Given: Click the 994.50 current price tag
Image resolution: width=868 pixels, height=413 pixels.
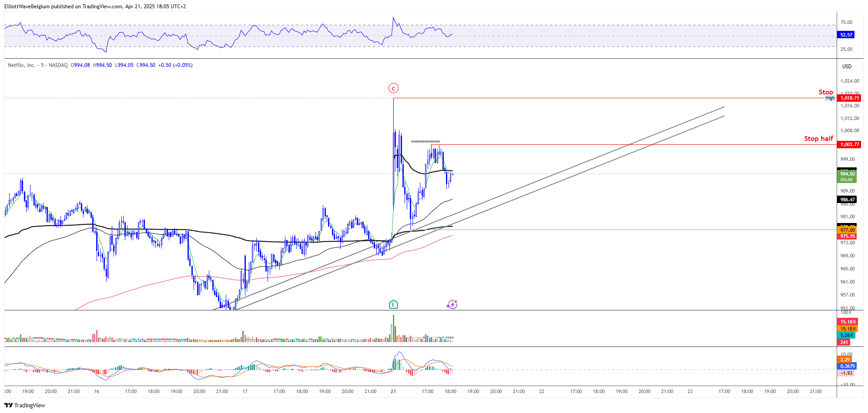Looking at the screenshot, I should [847, 174].
